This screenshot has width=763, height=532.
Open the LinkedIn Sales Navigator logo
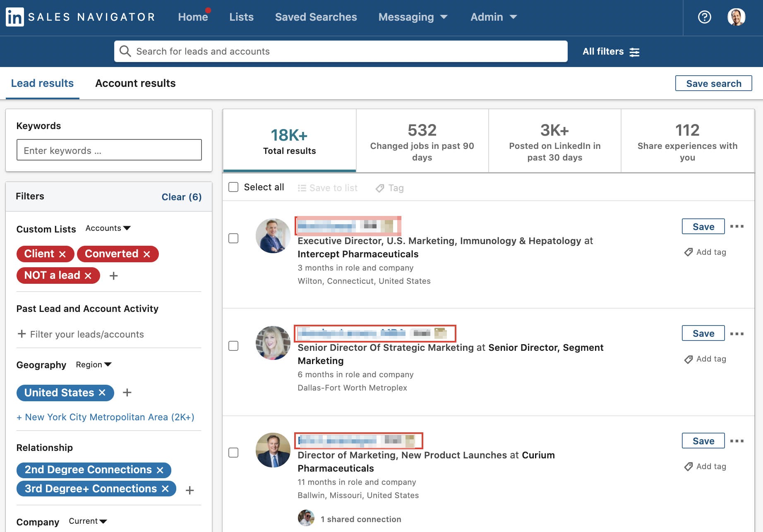pyautogui.click(x=80, y=17)
